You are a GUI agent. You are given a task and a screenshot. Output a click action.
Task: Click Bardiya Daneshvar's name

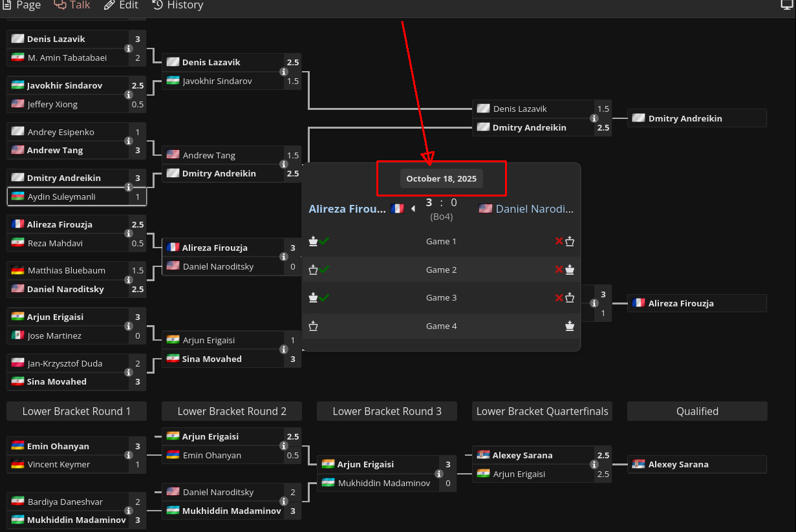tap(65, 502)
